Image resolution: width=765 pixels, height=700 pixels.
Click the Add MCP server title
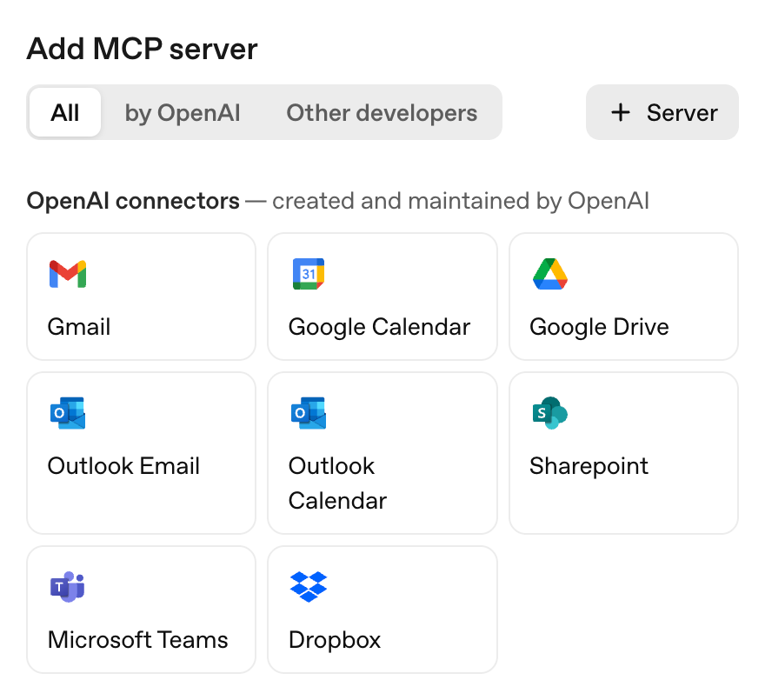pyautogui.click(x=142, y=49)
